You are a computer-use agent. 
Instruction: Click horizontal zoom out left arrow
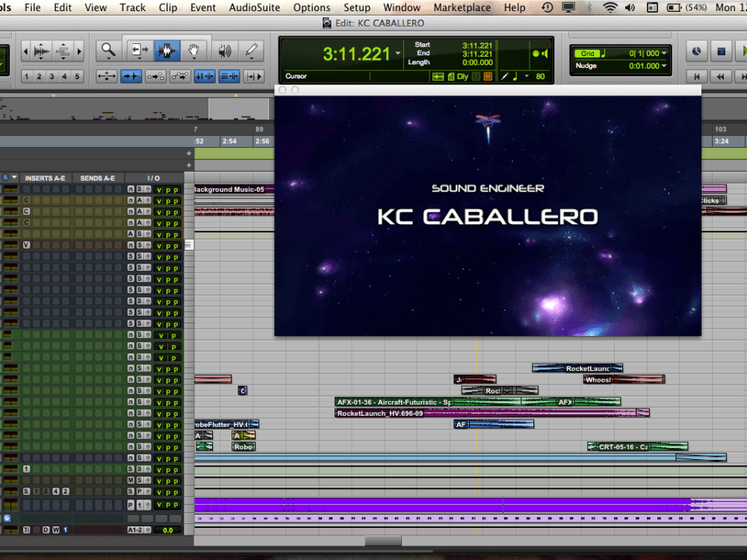tap(25, 51)
